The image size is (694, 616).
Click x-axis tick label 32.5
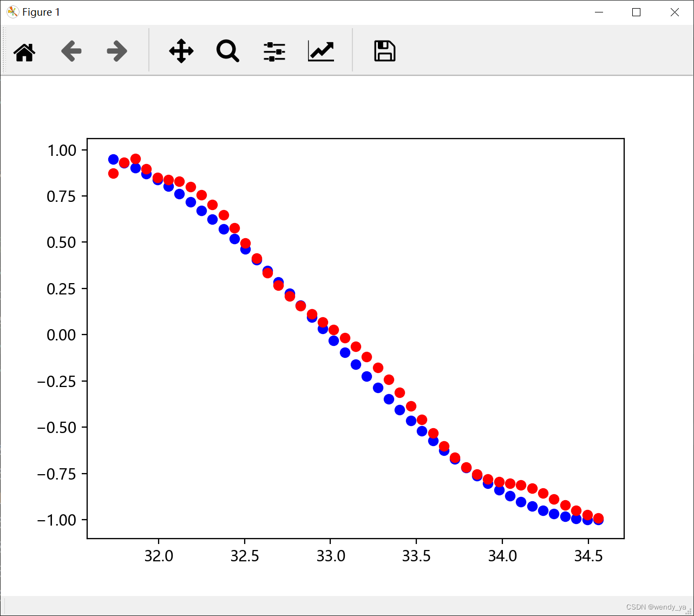245,556
